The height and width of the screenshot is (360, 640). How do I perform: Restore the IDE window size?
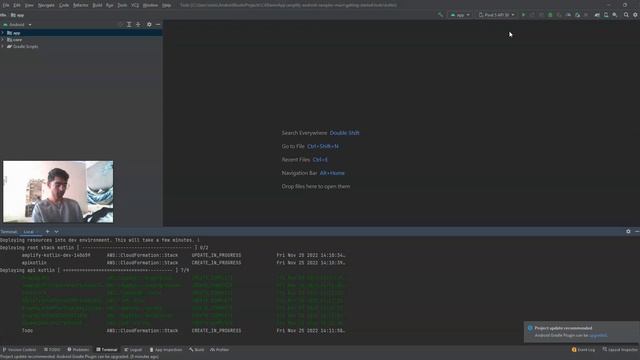click(625, 5)
